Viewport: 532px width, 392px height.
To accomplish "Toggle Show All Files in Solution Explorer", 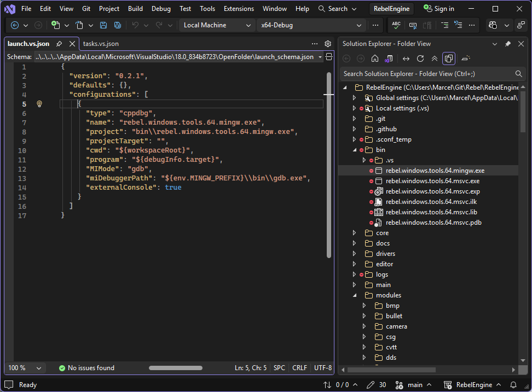I will (449, 58).
